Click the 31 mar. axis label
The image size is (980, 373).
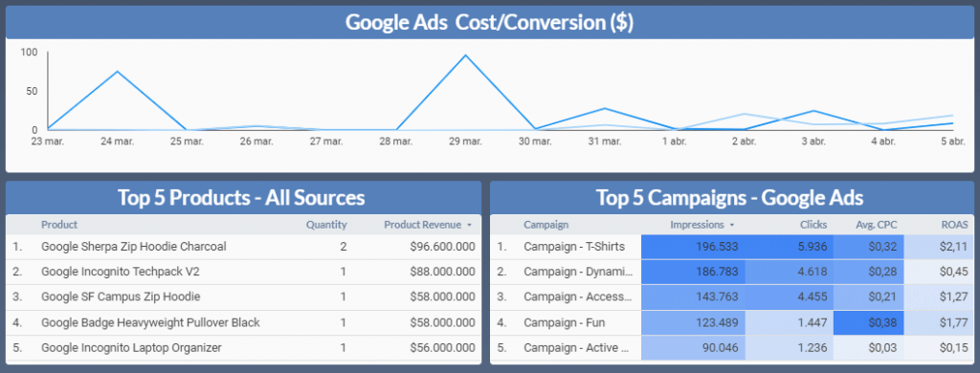[604, 142]
